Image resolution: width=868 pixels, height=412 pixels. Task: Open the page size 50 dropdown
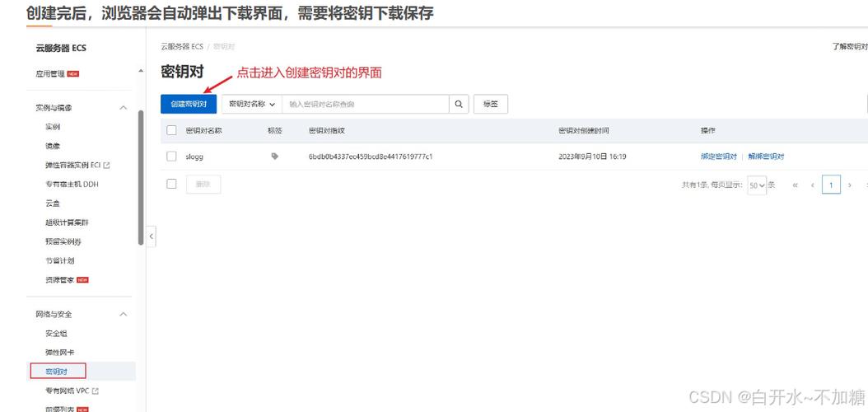[757, 185]
